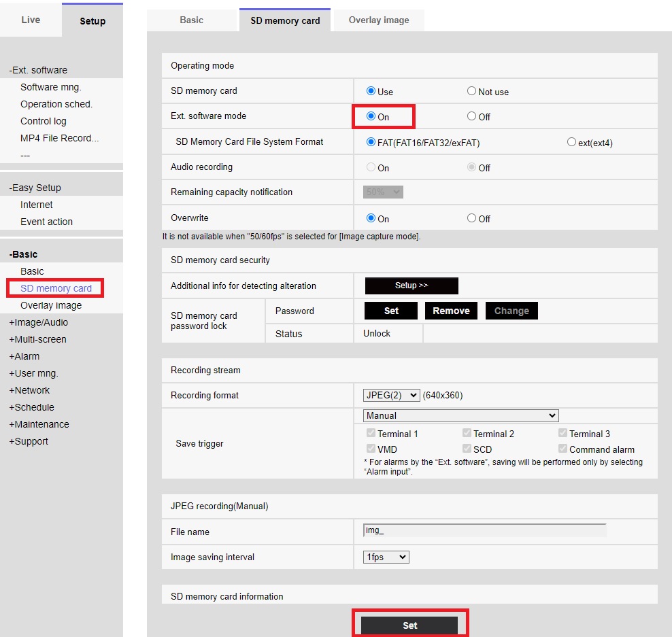Open Event action under Easy Setup
Viewport: 672px width, 637px height.
tap(46, 222)
